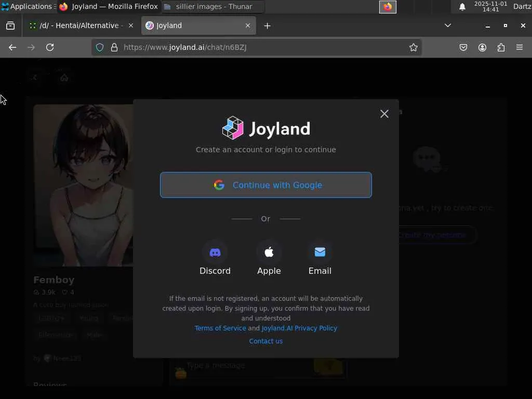Close the Joyland browser tab
This screenshot has height=399, width=532.
(248, 26)
